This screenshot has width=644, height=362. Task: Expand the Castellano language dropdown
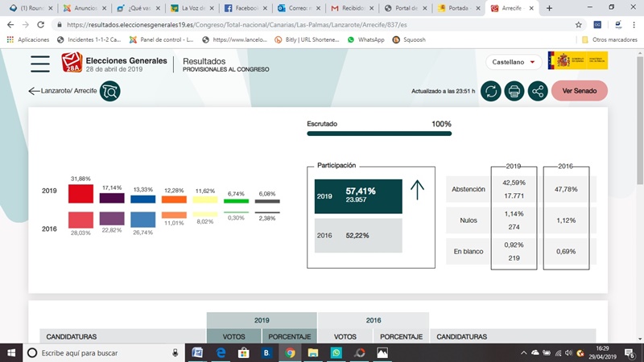512,61
